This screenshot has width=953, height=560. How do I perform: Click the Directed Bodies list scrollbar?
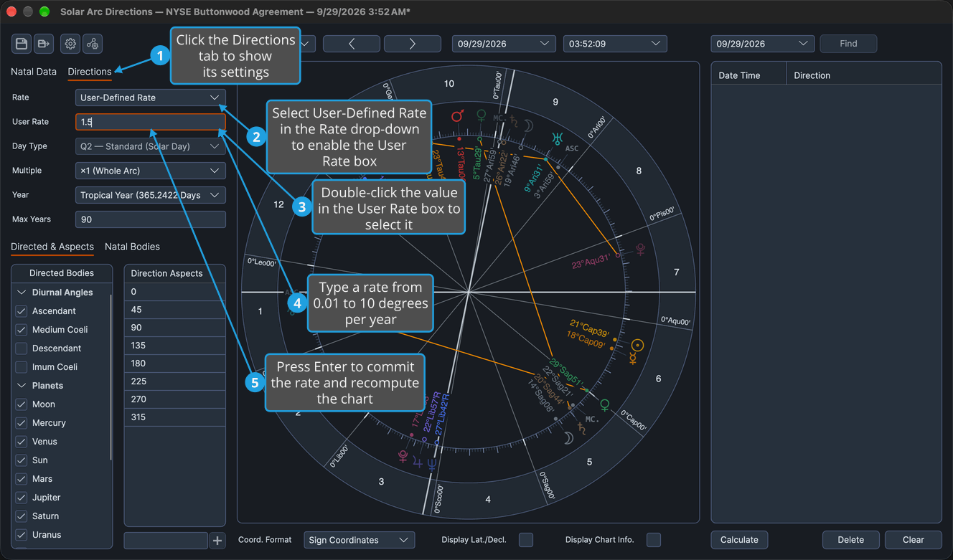pyautogui.click(x=111, y=376)
